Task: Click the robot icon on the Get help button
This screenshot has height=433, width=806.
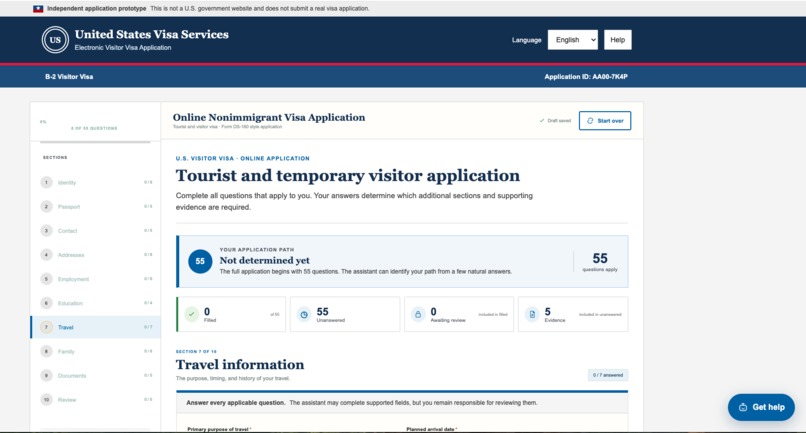Action: pos(743,407)
